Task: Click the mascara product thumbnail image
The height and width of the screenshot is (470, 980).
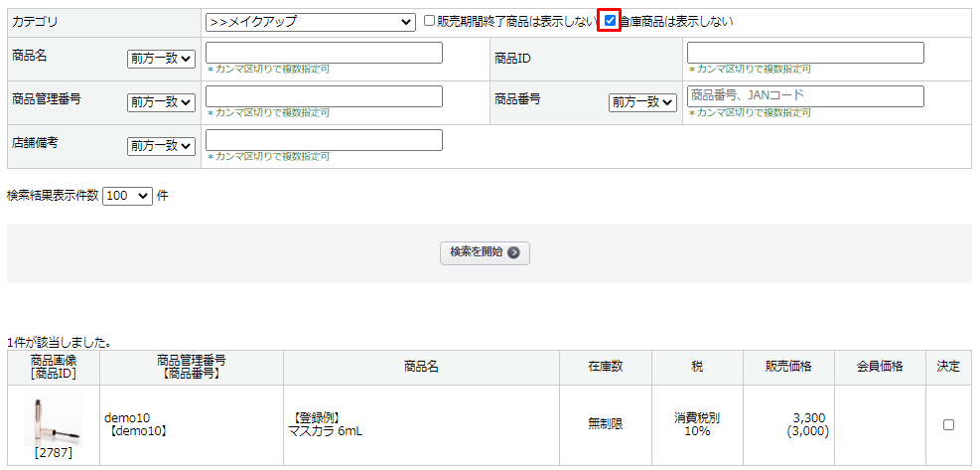Action: [54, 419]
